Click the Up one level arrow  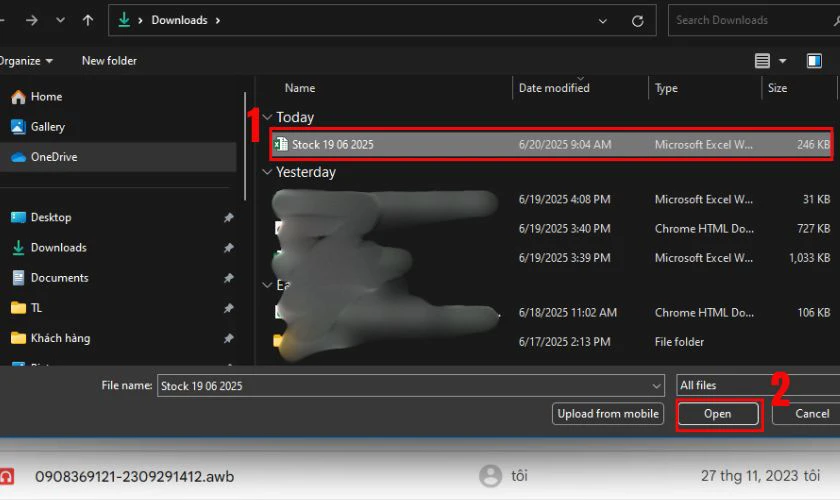coord(88,20)
